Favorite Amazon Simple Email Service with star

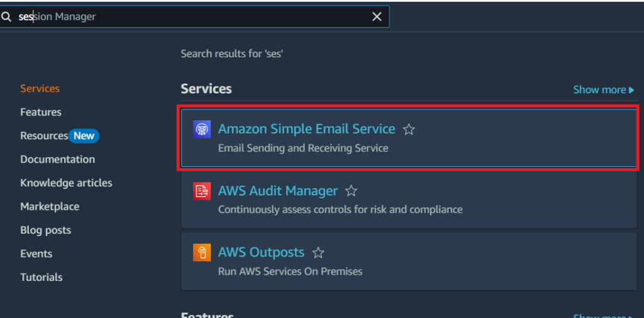(x=409, y=130)
